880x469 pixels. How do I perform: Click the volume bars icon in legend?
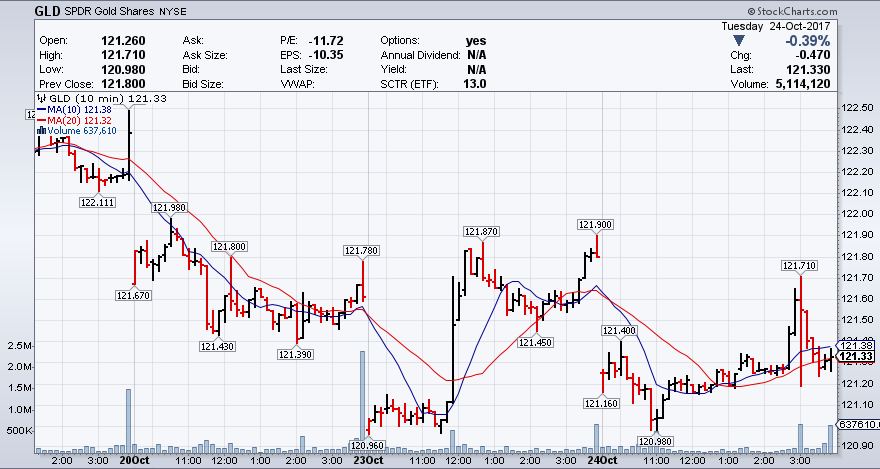[41, 130]
